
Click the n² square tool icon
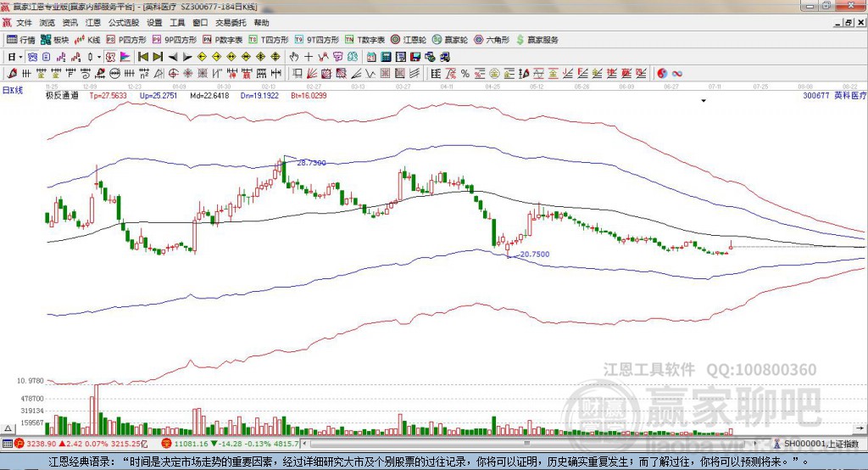coord(144,73)
